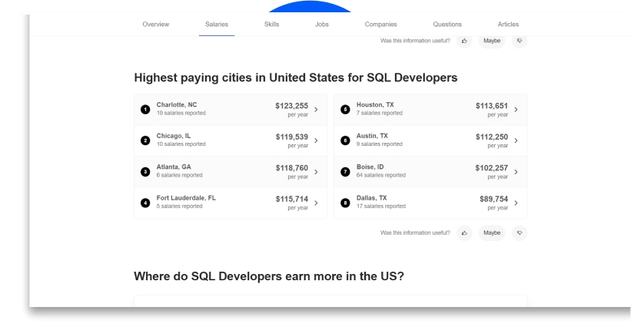Switch to the Overview tab
This screenshot has width=644, height=330.
pyautogui.click(x=156, y=25)
